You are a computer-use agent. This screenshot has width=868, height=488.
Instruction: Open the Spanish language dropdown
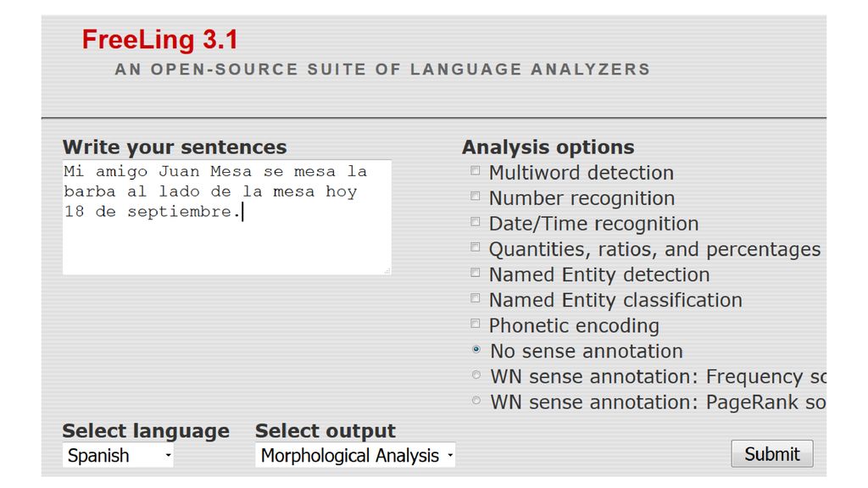pyautogui.click(x=118, y=455)
